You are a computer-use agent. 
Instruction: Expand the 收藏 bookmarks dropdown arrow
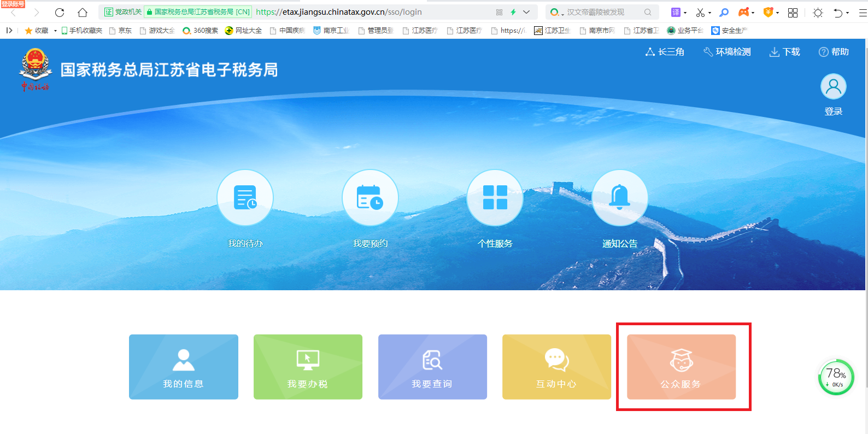click(55, 31)
